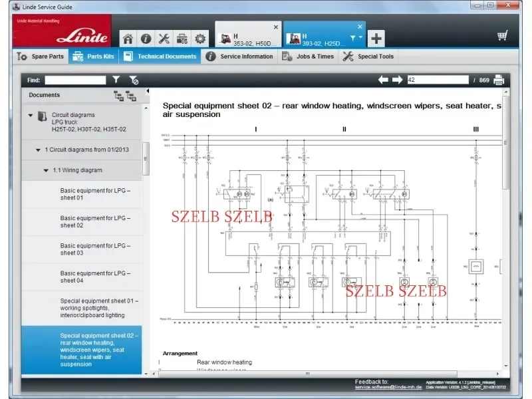Click the filter funnel on the H 393-02 tab

pyautogui.click(x=353, y=38)
